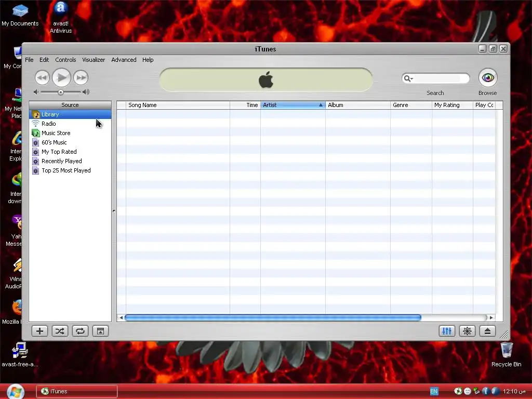Click the Source list header
This screenshot has height=399, width=532.
(x=70, y=105)
